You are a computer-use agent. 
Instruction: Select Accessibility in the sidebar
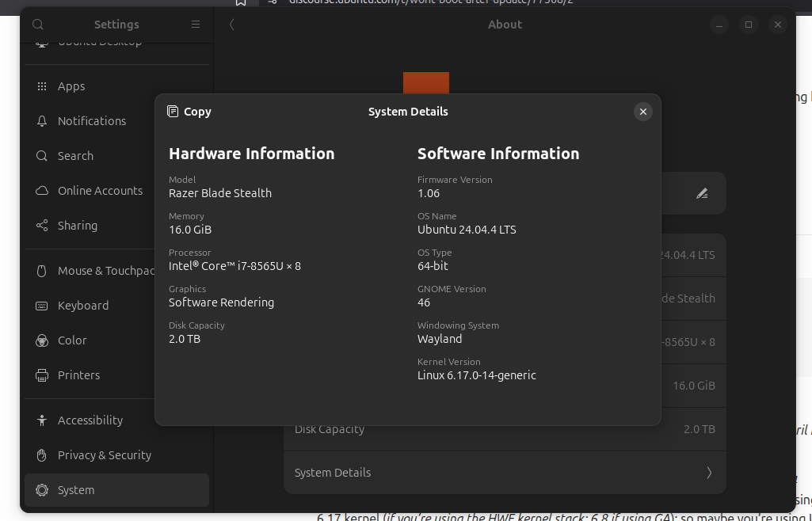tap(90, 420)
